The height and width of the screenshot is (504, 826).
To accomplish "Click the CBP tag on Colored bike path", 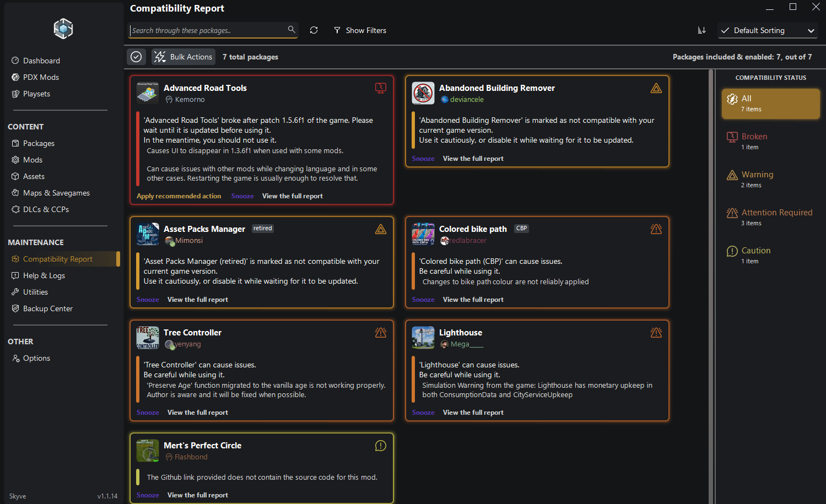I will [x=522, y=229].
